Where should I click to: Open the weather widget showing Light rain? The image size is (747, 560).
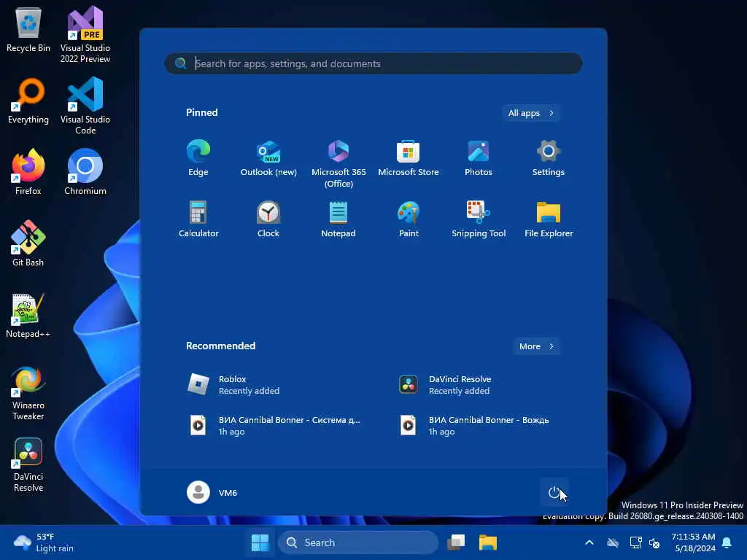point(44,542)
